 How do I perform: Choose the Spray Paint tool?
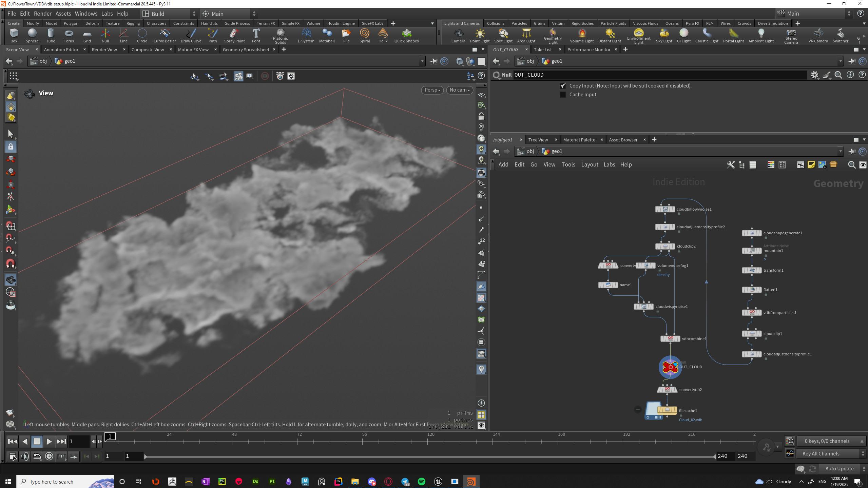[x=234, y=36]
